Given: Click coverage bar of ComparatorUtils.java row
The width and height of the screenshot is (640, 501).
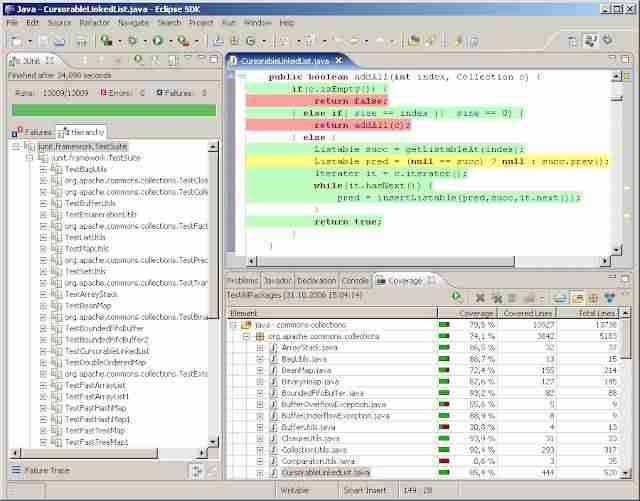Looking at the screenshot, I should point(444,461).
